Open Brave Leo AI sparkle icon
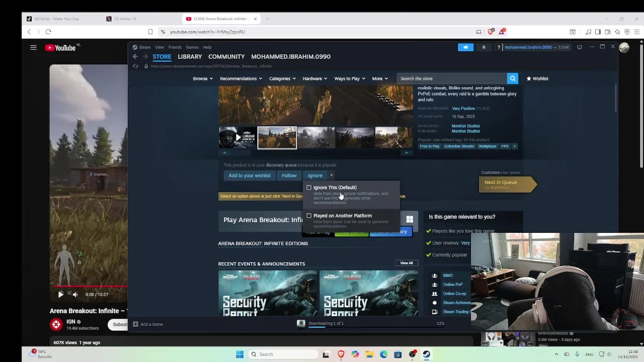 [x=617, y=32]
